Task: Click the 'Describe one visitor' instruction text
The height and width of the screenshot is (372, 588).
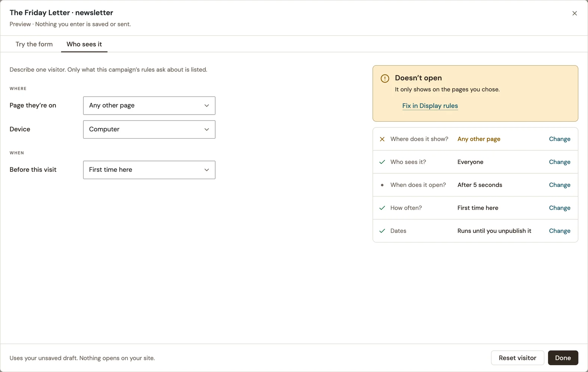Action: [x=109, y=70]
